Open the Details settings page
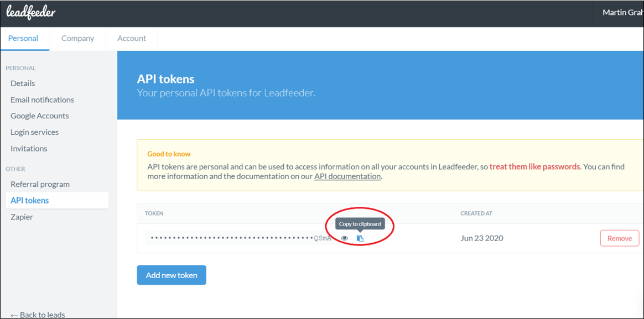The width and height of the screenshot is (644, 319). pos(22,83)
